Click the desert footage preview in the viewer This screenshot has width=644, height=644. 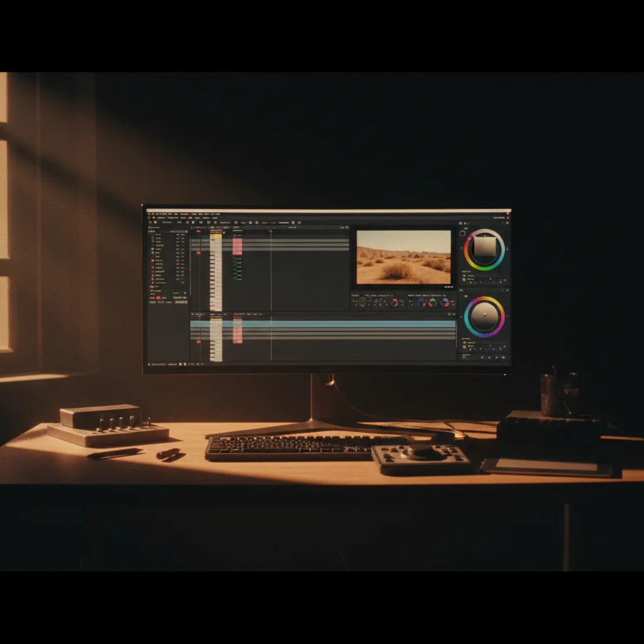(403, 257)
